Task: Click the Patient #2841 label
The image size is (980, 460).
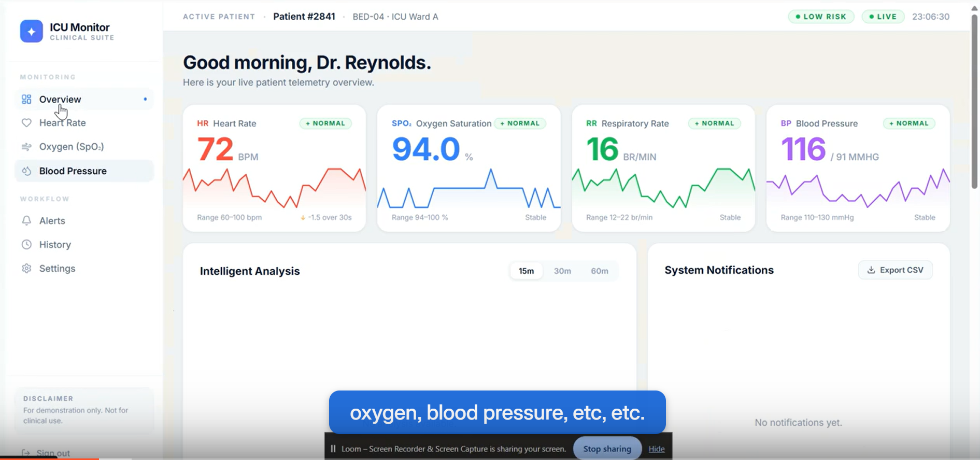Action: pyautogui.click(x=304, y=17)
